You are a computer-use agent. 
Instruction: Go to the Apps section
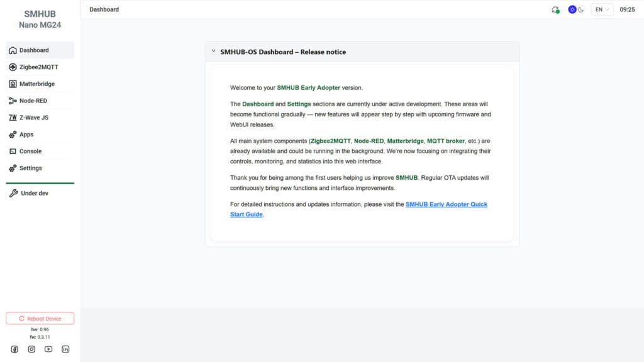pyautogui.click(x=26, y=134)
